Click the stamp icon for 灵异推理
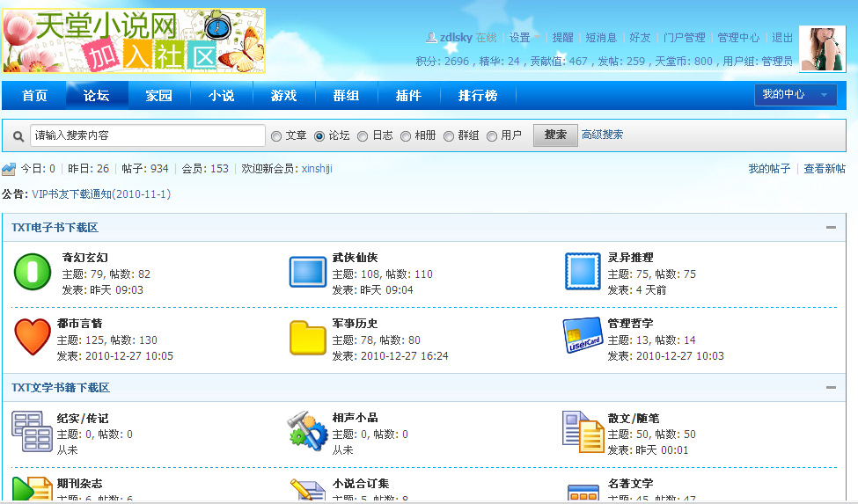The image size is (858, 504). click(583, 271)
